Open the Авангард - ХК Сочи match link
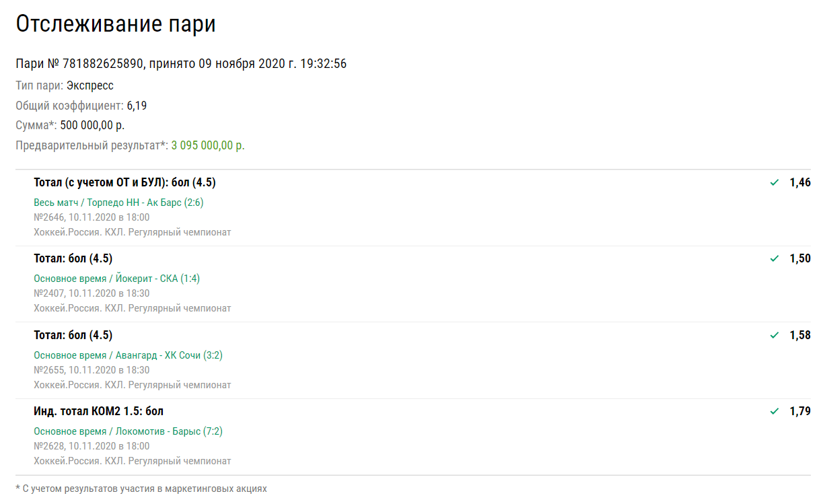The image size is (825, 504). [128, 355]
